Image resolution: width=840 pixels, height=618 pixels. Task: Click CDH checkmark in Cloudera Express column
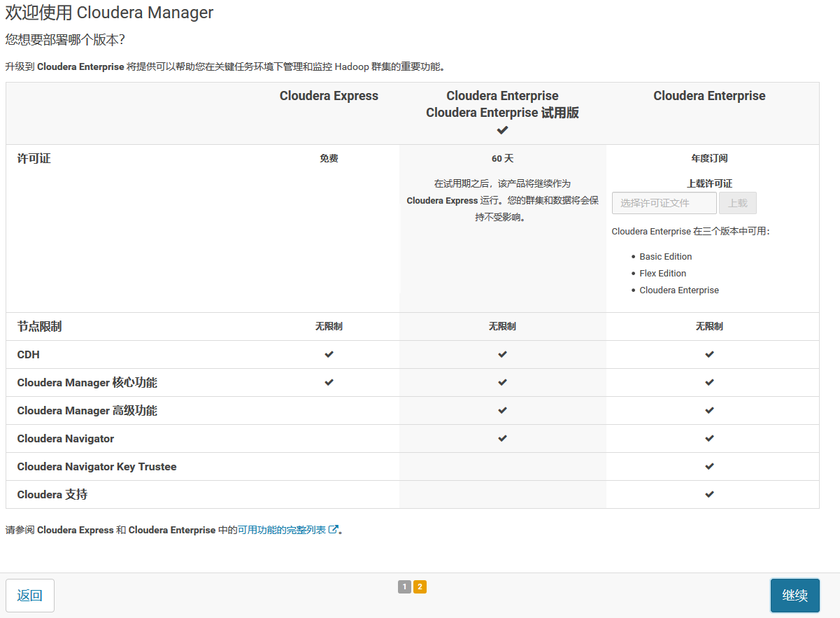point(329,354)
